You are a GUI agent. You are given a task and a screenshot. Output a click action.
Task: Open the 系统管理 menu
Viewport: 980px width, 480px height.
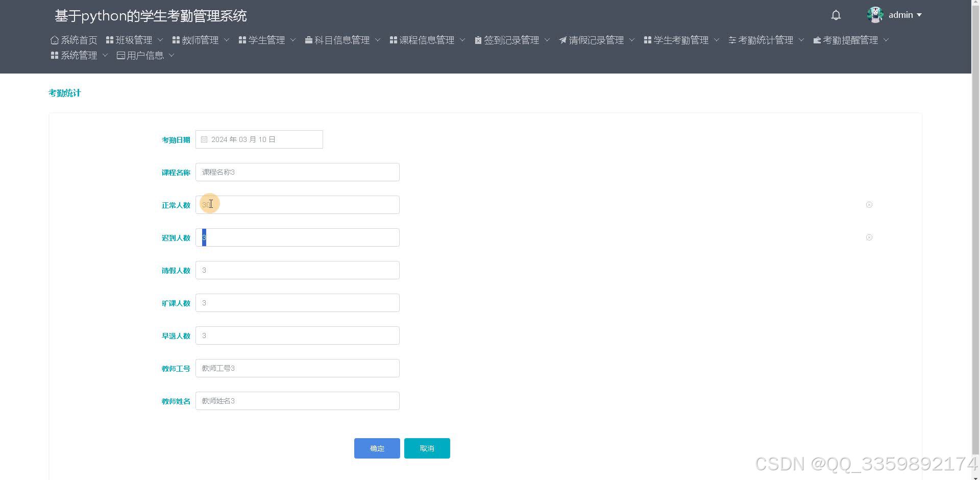[79, 55]
